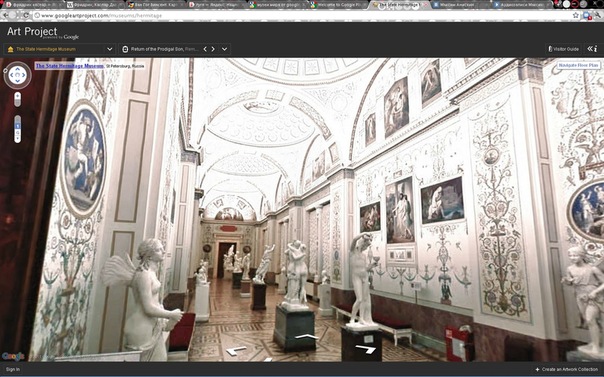Pan view left on navigation compass
This screenshot has width=604, height=377.
click(11, 75)
